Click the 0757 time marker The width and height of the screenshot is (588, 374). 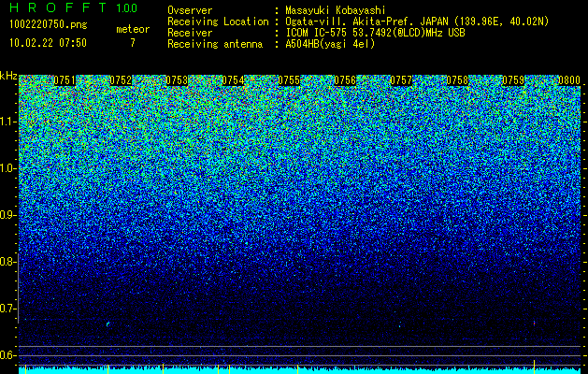(x=401, y=80)
